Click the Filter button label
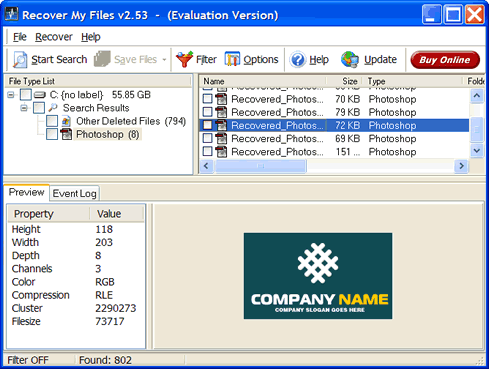This screenshot has width=489, height=369. (206, 60)
